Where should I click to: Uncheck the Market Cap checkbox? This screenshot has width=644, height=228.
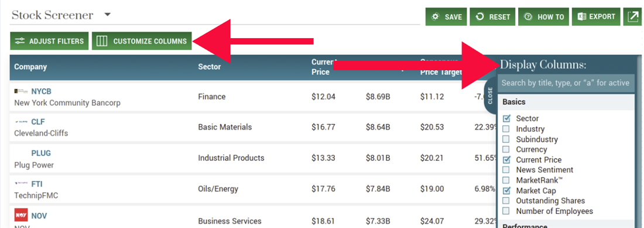tap(506, 190)
